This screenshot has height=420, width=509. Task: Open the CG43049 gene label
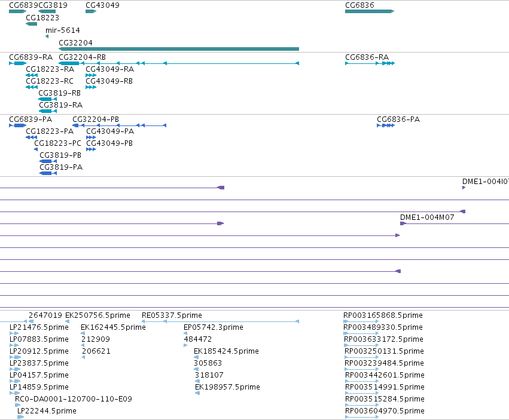(x=102, y=5)
